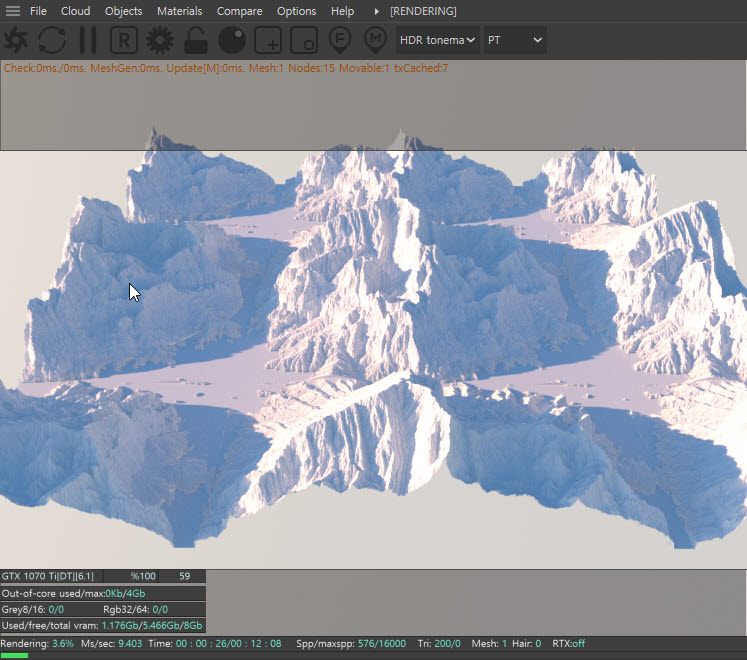Enable the render region tool

(x=268, y=40)
